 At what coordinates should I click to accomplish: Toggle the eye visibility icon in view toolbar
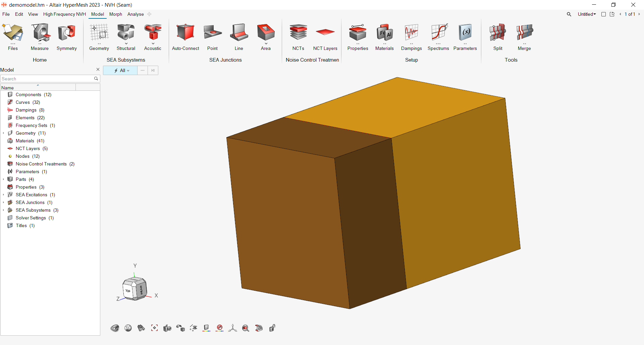[x=115, y=328]
